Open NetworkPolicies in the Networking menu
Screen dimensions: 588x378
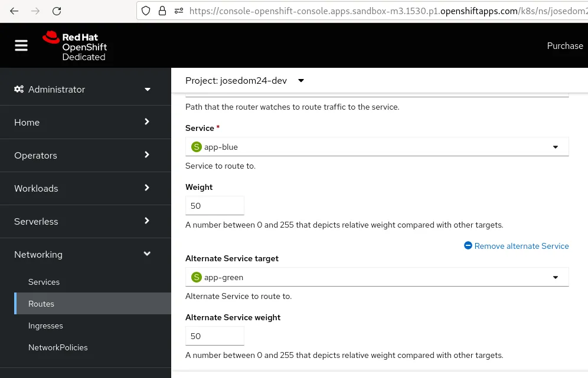click(x=58, y=347)
